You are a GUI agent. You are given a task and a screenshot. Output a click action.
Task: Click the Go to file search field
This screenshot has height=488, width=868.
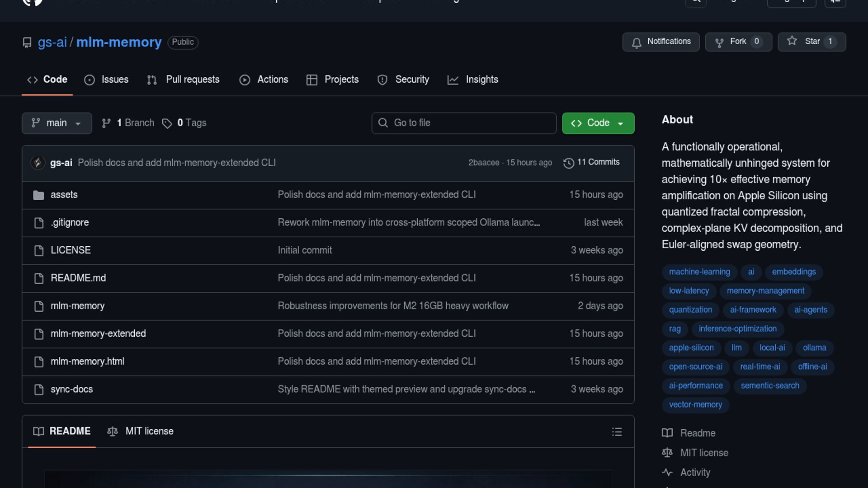coord(463,123)
